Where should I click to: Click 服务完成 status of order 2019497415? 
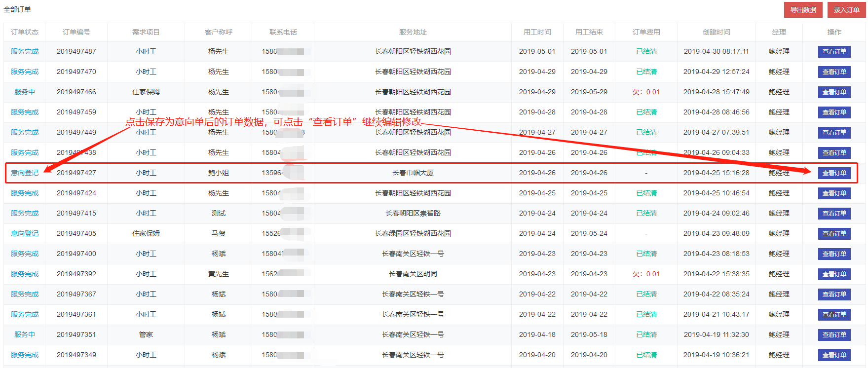click(x=25, y=213)
